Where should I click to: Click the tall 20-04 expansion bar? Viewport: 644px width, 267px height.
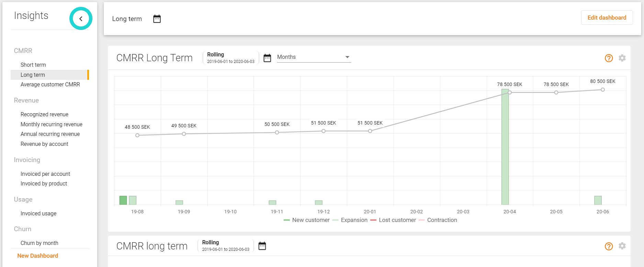click(505, 147)
